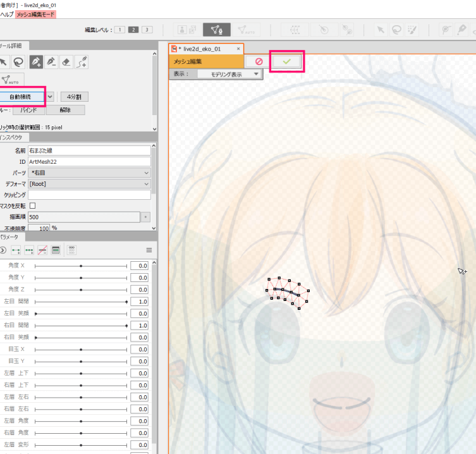Viewport: 476px width, 454px height.
Task: Open the 表示 モデリング表示 dropdown
Action: (x=229, y=74)
